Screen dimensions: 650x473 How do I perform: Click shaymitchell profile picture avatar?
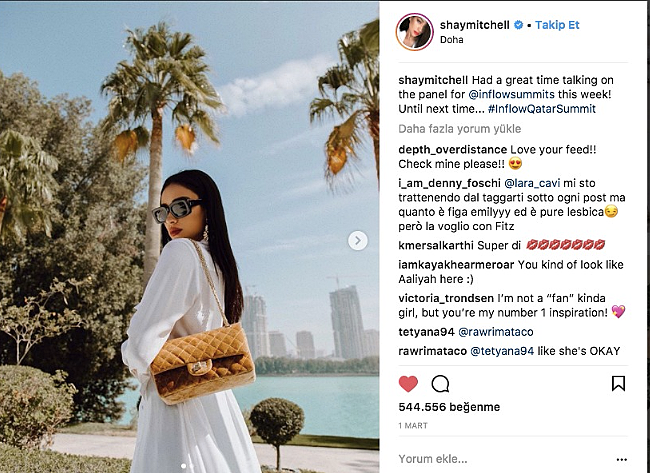coord(415,32)
